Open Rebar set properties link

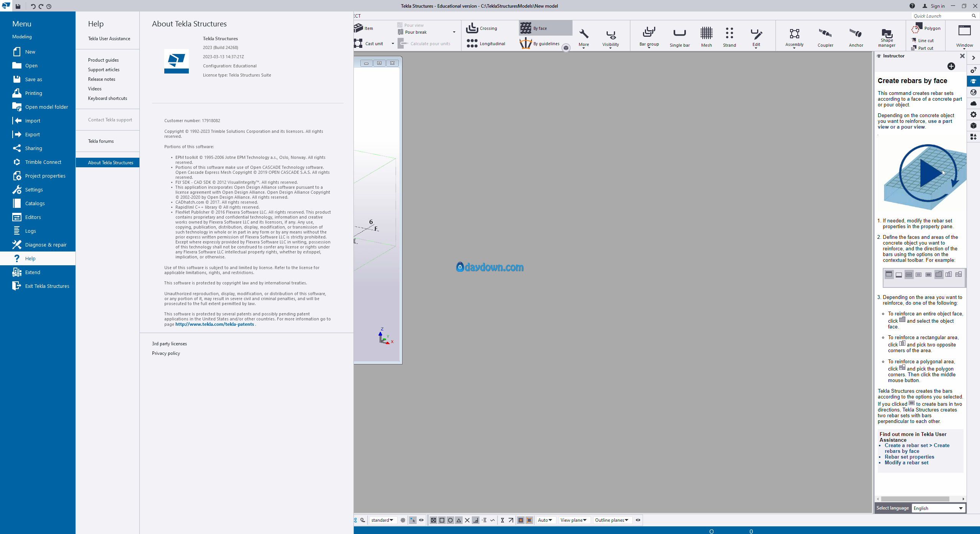909,457
